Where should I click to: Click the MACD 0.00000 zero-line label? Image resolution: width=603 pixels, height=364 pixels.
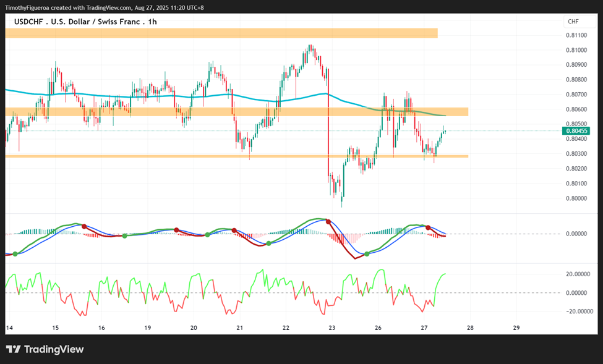(577, 234)
